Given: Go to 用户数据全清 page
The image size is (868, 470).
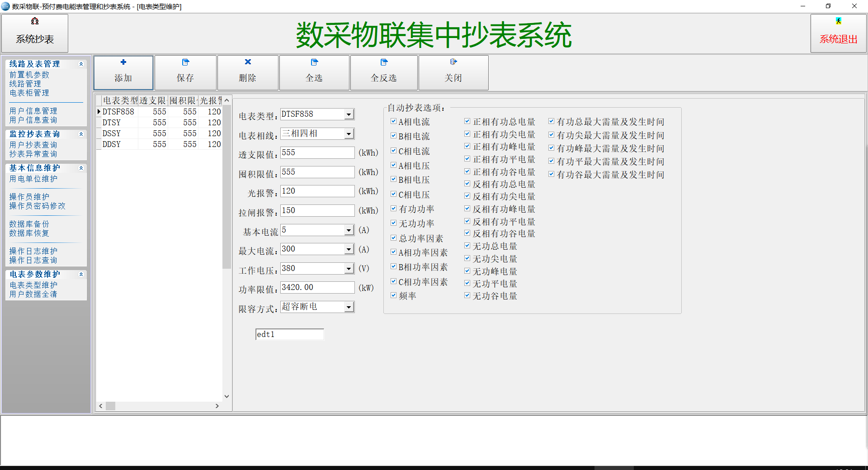Looking at the screenshot, I should (x=33, y=294).
